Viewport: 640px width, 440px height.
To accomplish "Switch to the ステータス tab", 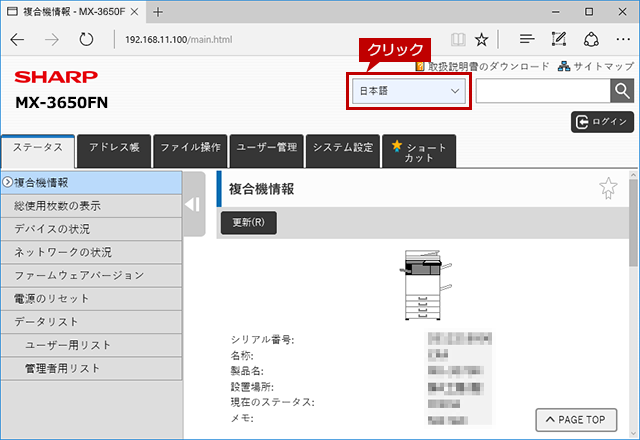I will pos(38,150).
